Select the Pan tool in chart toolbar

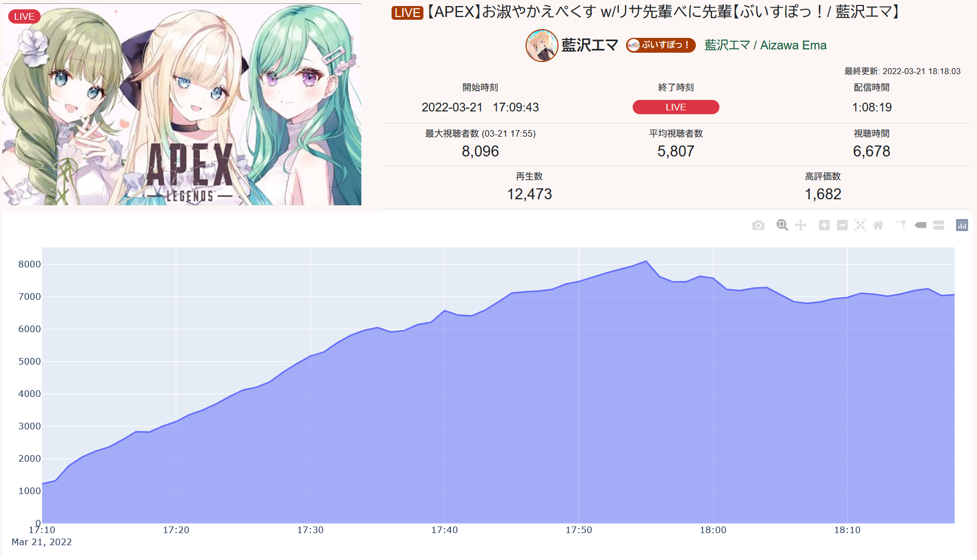tap(801, 225)
